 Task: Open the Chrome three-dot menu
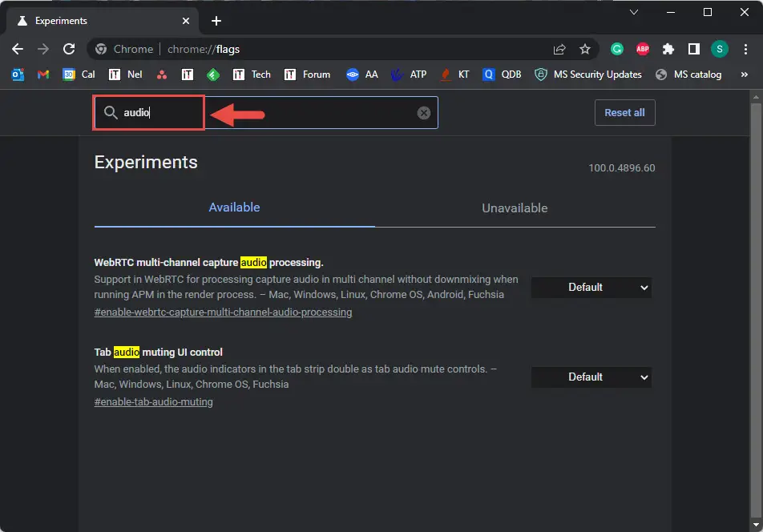tap(745, 49)
